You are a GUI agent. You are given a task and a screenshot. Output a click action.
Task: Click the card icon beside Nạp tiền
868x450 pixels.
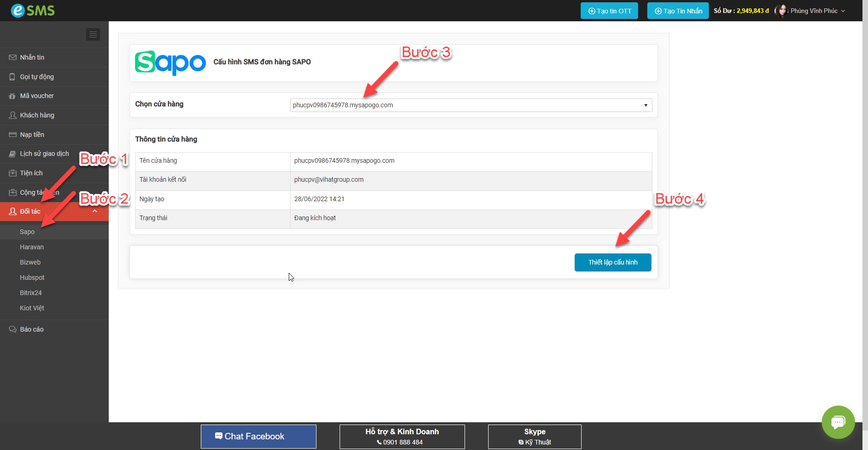[12, 135]
